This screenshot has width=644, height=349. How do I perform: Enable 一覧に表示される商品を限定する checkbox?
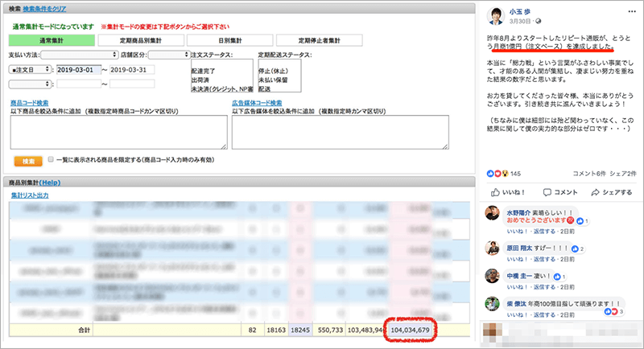click(52, 159)
